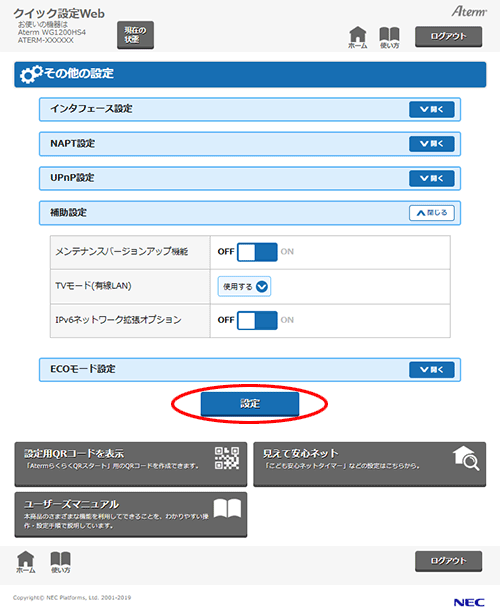Open 設定用QRコードを表示 panel
This screenshot has width=500, height=616.
click(131, 464)
